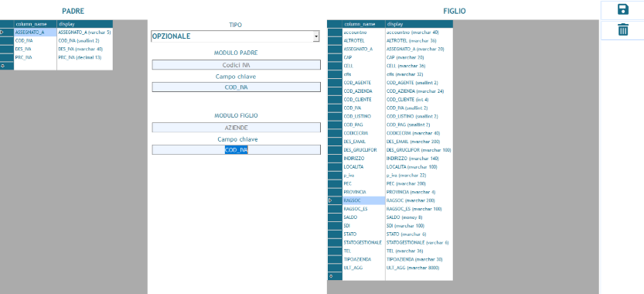Screen dimensions: 644x294
Task: Click FIGLIO grid column_name header
Action: pos(364,24)
